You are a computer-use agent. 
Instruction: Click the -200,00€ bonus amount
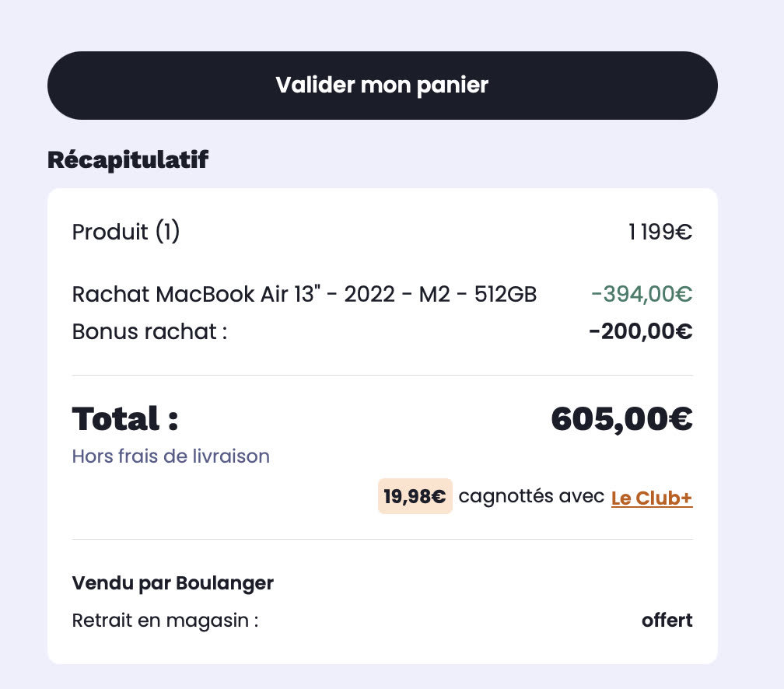[641, 332]
